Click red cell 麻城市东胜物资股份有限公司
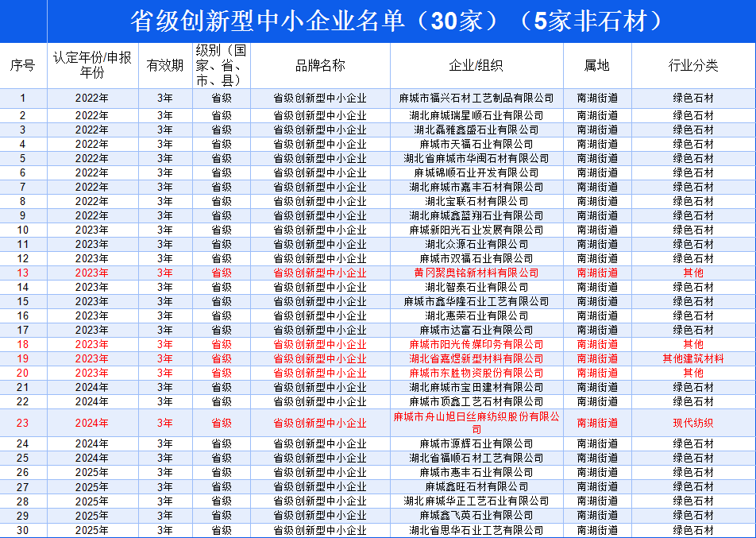 point(476,374)
